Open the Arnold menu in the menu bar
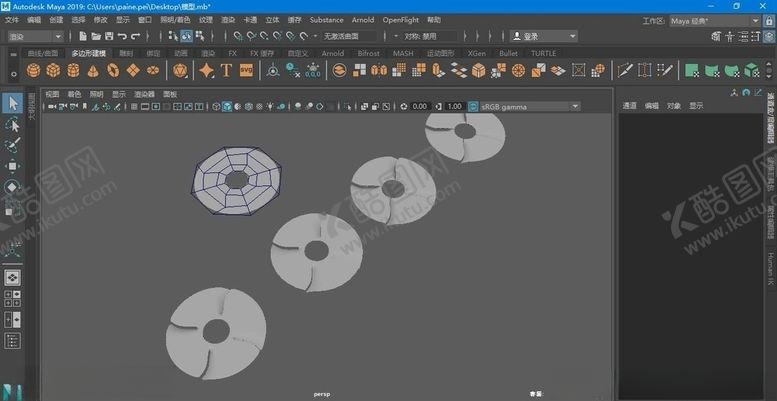Image resolution: width=777 pixels, height=401 pixels. (x=362, y=20)
